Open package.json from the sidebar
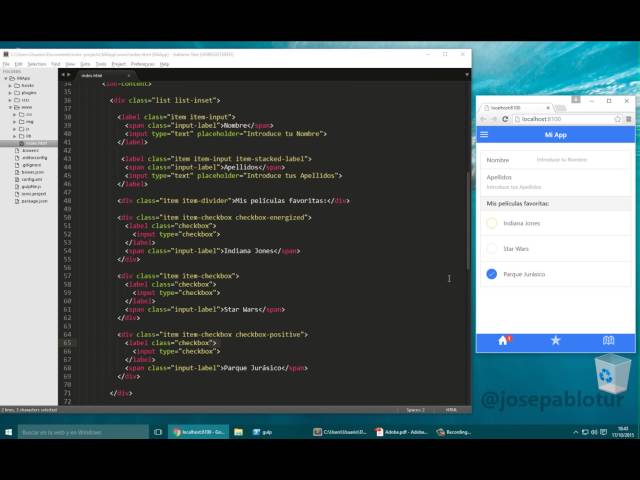 click(33, 200)
